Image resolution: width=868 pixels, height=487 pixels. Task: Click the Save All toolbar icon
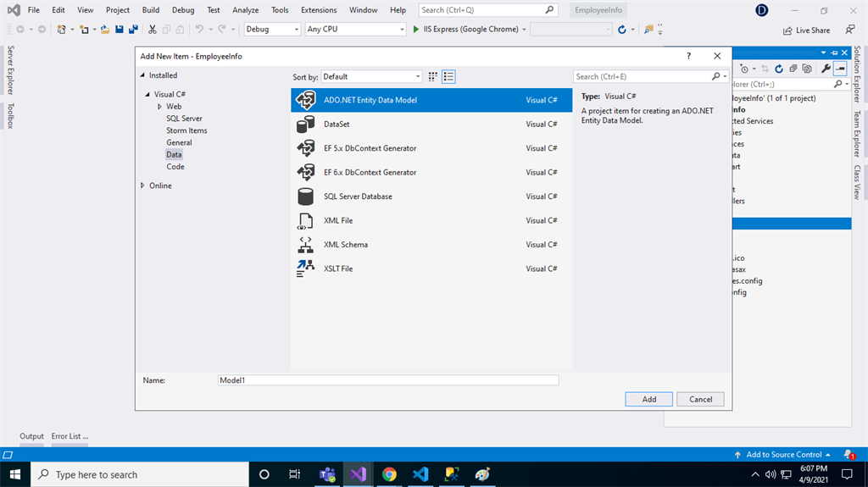133,29
